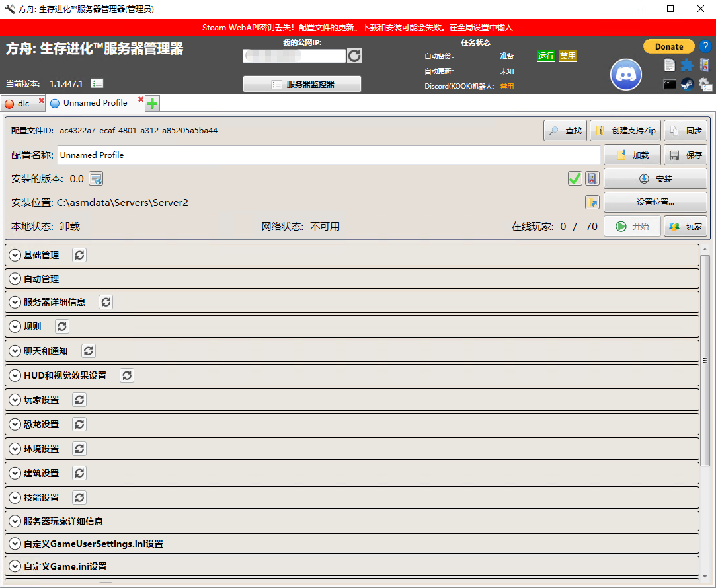
Task: Click the blue question mark help icon
Action: 705,46
